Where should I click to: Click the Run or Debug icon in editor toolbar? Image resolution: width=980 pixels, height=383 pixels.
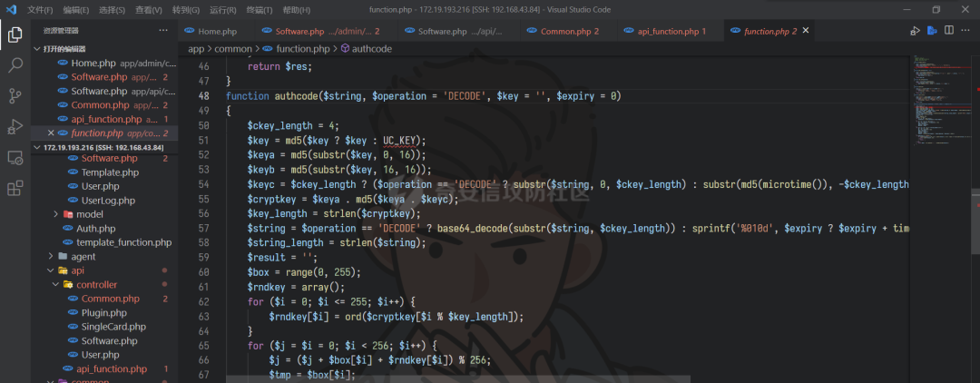pyautogui.click(x=915, y=31)
